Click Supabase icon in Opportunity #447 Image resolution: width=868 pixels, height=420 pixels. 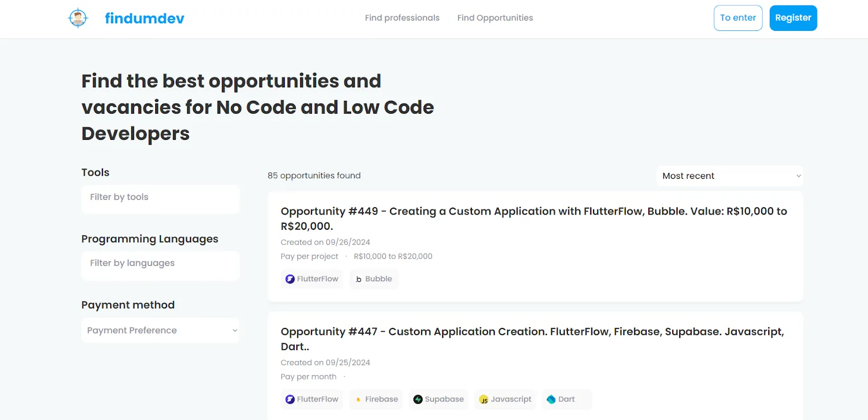click(x=418, y=399)
